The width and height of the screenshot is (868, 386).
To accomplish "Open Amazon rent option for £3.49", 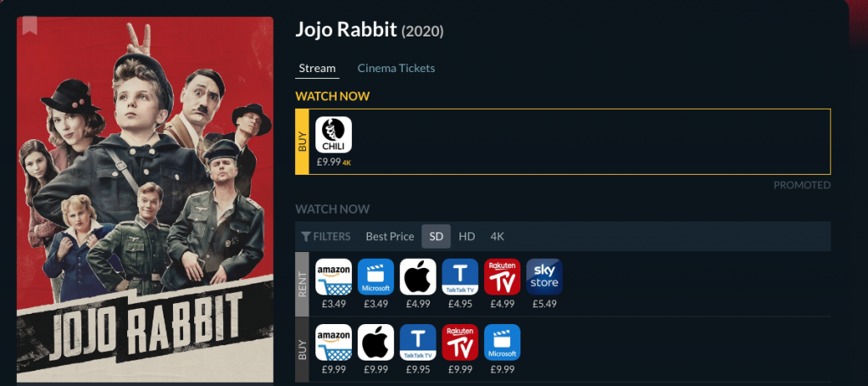I will coord(333,277).
